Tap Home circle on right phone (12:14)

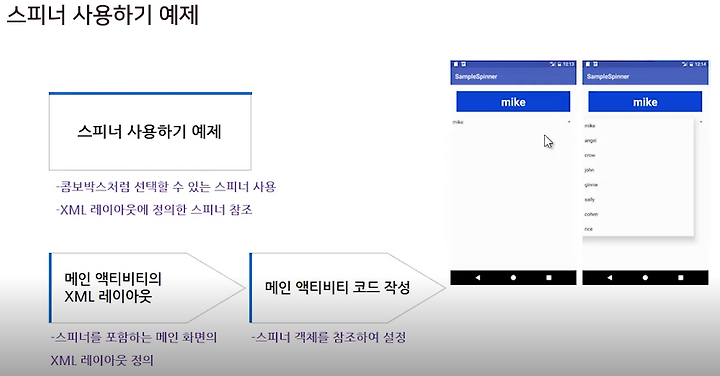[645, 278]
